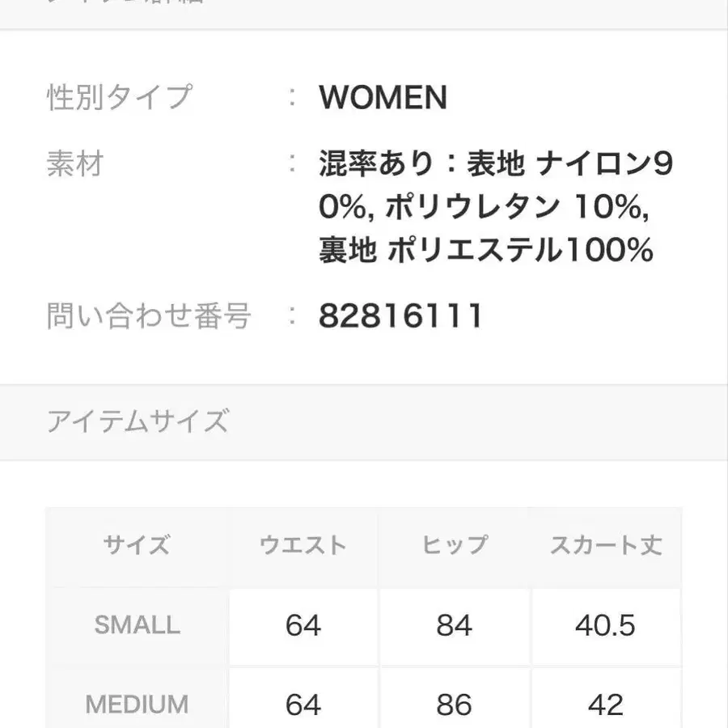728x728 pixels.
Task: Click the 裏地 ポリエステル100% lining text
Action: 485,252
